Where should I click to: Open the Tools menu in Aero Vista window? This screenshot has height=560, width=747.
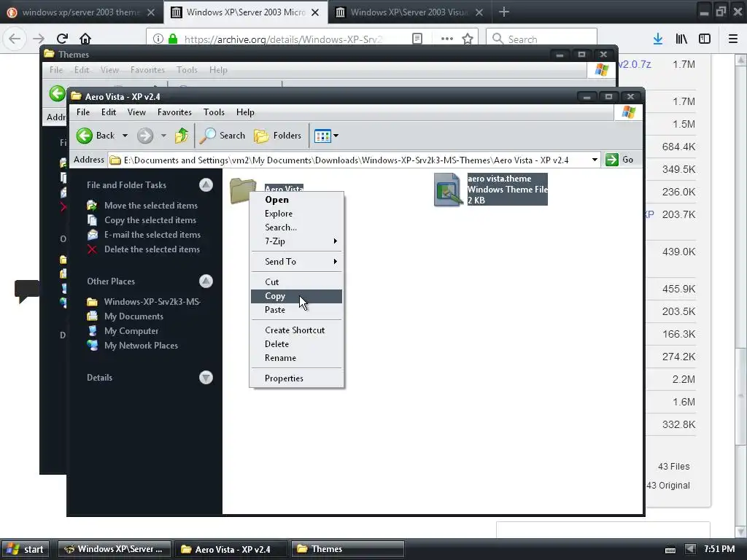coord(214,112)
